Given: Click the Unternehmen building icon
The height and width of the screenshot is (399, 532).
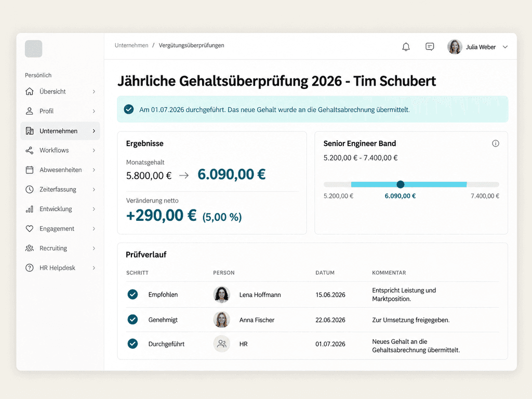Looking at the screenshot, I should tap(30, 131).
